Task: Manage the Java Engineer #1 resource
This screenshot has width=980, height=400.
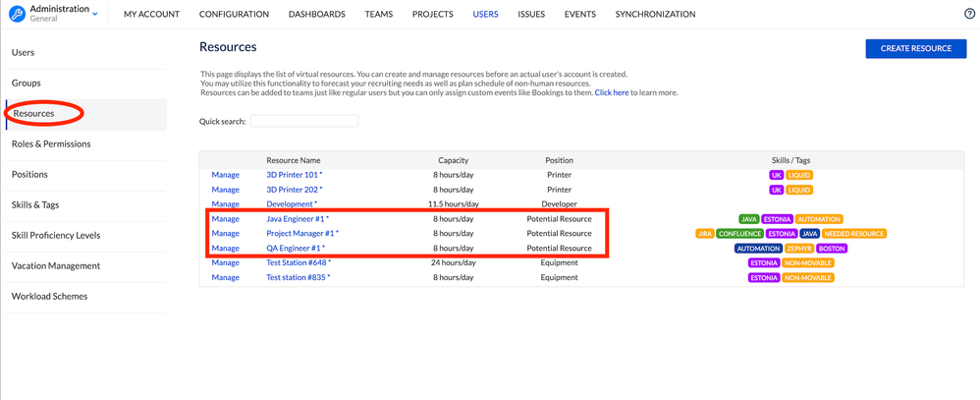Action: tap(226, 219)
